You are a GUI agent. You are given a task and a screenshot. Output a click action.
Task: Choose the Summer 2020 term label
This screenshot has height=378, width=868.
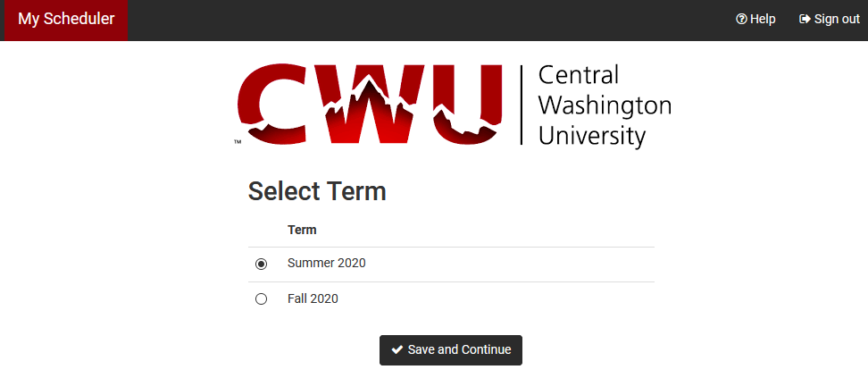click(x=327, y=264)
